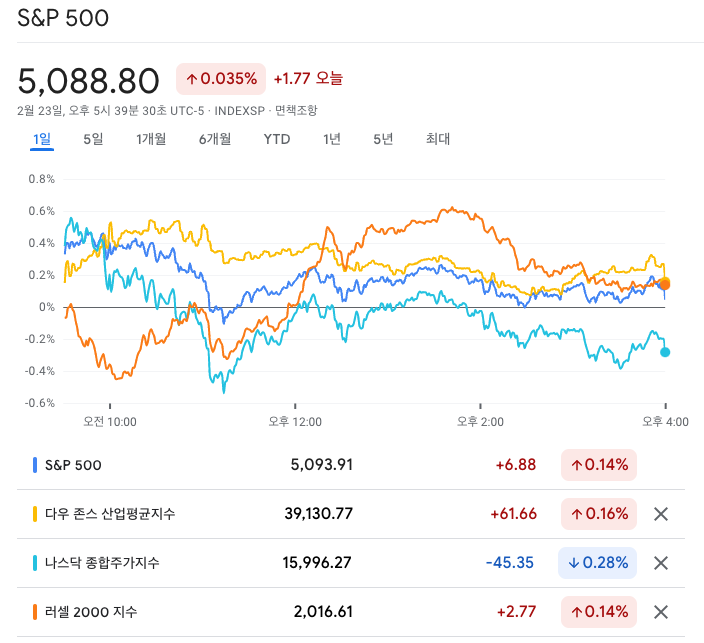
Task: Open the 5년 range tab
Action: (383, 139)
